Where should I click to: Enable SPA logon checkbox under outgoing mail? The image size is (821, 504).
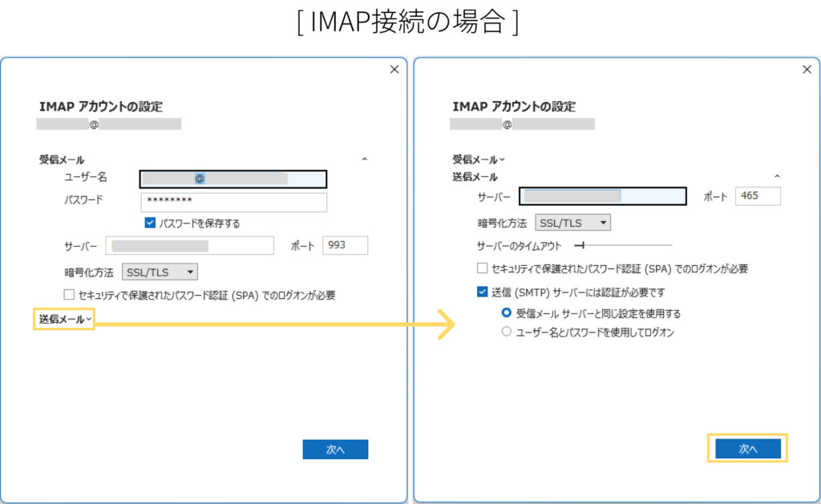pyautogui.click(x=482, y=269)
